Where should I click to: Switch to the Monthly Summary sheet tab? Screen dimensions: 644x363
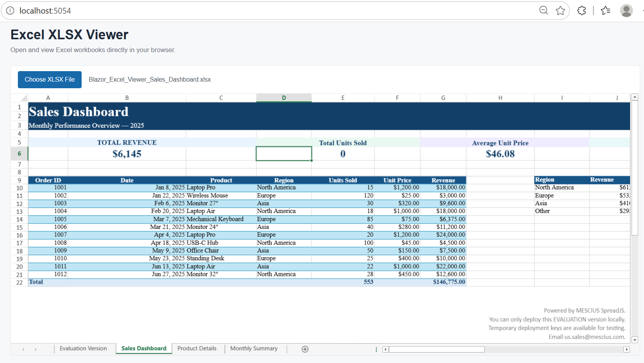254,349
